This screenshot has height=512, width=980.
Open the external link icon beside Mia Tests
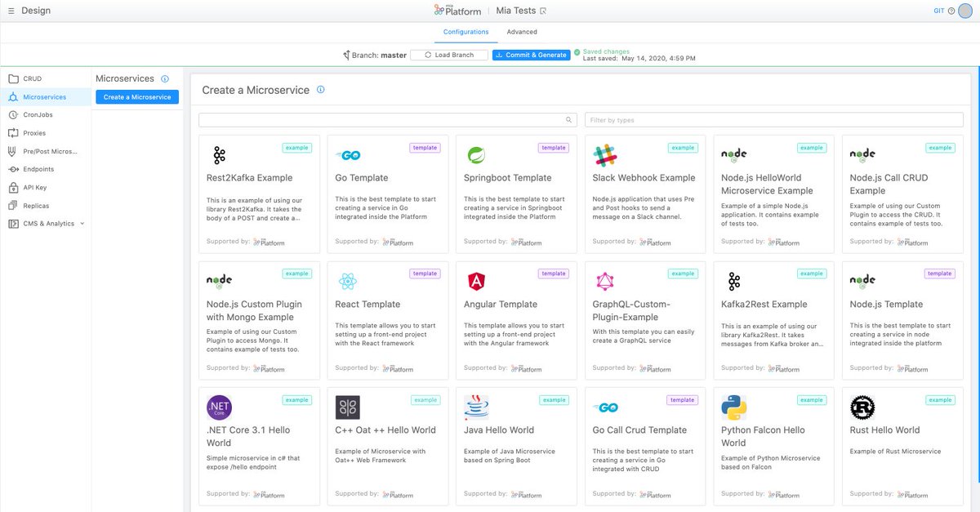543,11
